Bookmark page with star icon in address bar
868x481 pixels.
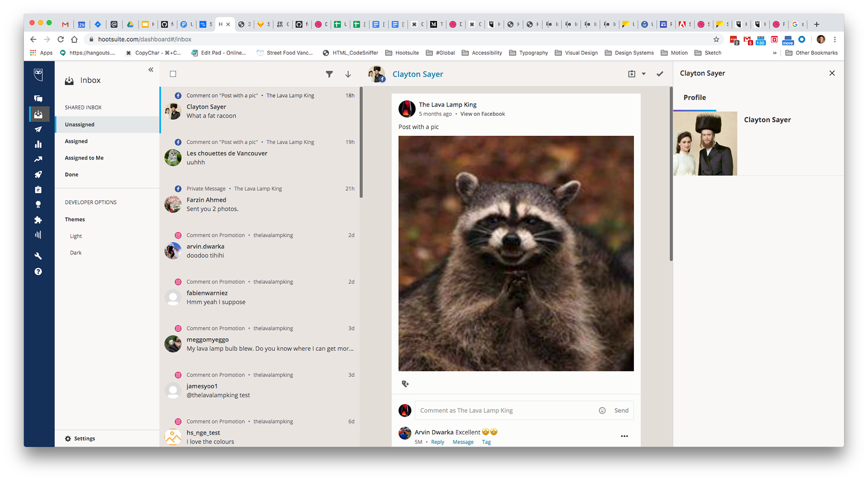[x=716, y=39]
